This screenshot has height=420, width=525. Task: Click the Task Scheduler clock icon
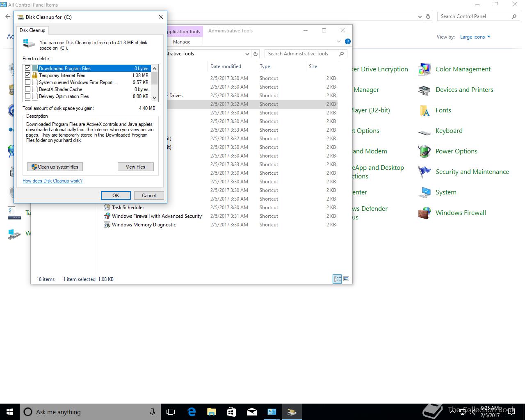[x=107, y=208]
